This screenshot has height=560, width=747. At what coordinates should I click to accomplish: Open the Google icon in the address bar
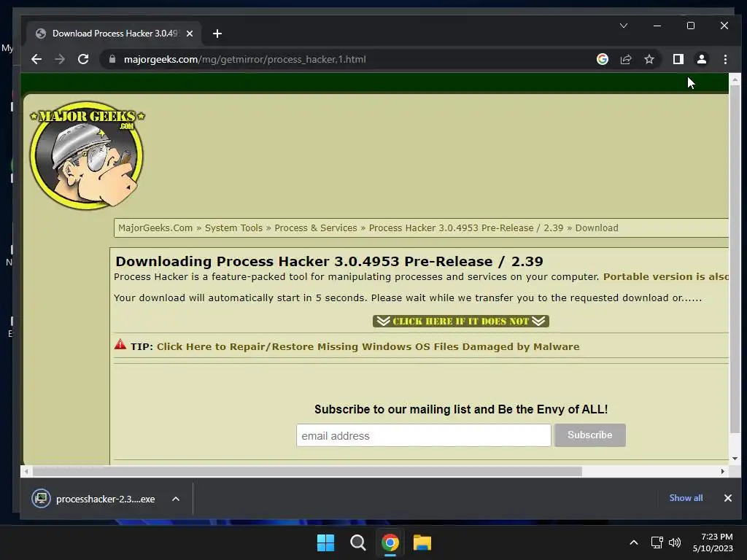point(602,59)
